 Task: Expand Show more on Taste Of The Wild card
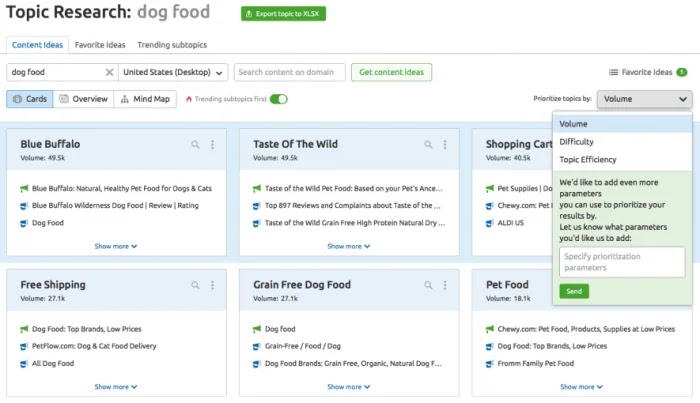pos(349,246)
